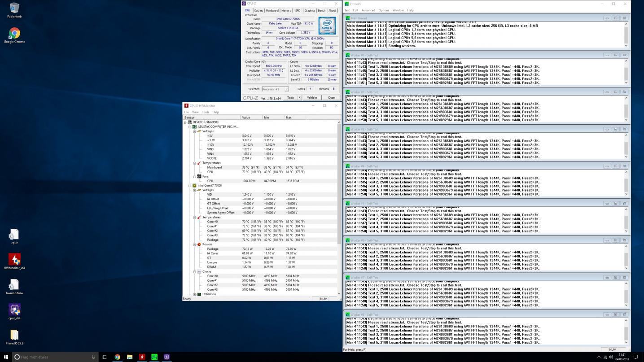Click the Value column header in HWMonitor
Screen dimensions: 644x362
[251, 118]
